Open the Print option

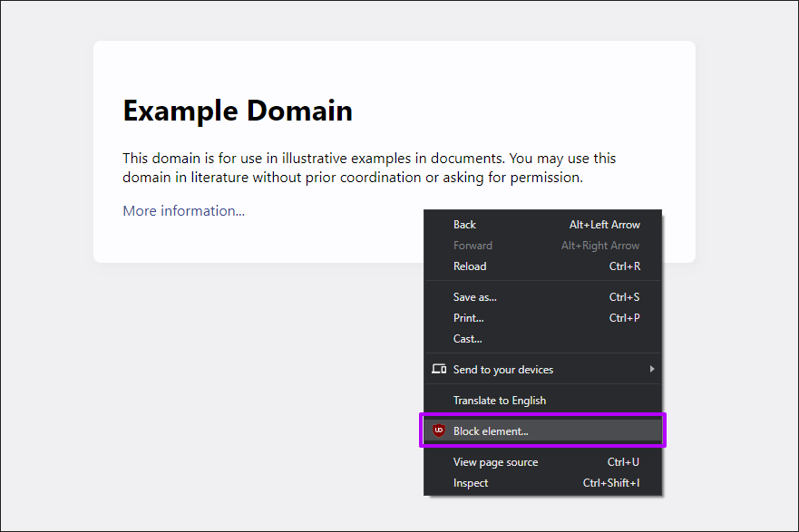(x=468, y=317)
